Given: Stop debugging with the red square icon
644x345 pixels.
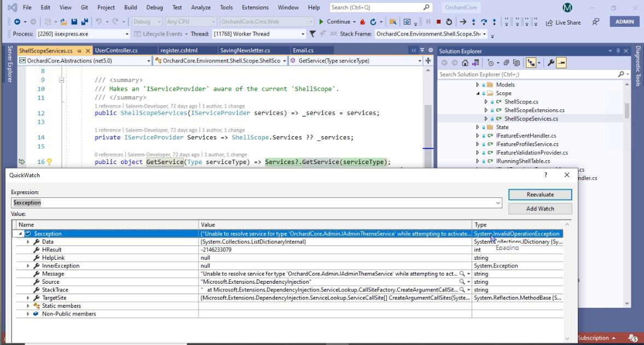Looking at the screenshot, I should (x=439, y=22).
